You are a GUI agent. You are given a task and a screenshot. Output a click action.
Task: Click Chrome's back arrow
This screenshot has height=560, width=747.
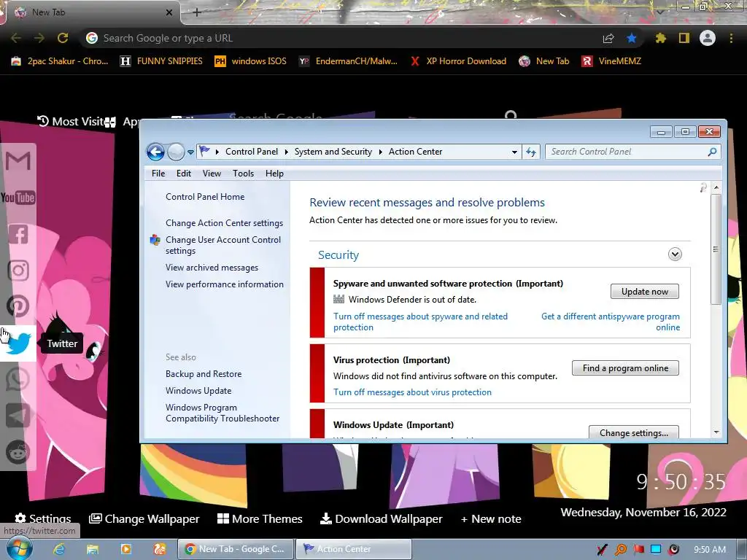click(16, 38)
